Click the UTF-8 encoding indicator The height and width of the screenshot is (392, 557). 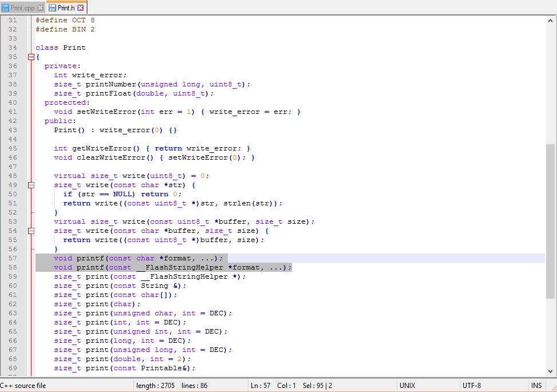coord(472,386)
